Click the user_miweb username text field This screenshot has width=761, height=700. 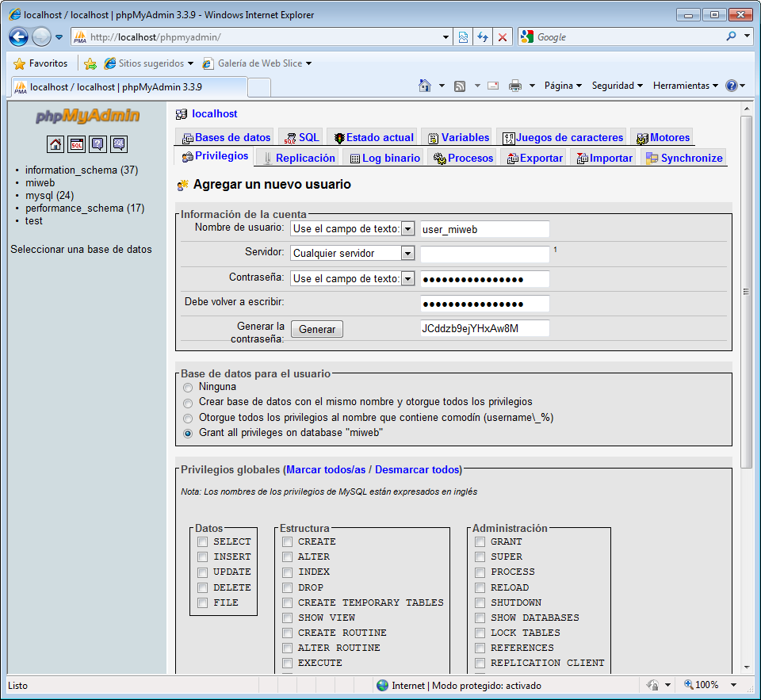(484, 229)
